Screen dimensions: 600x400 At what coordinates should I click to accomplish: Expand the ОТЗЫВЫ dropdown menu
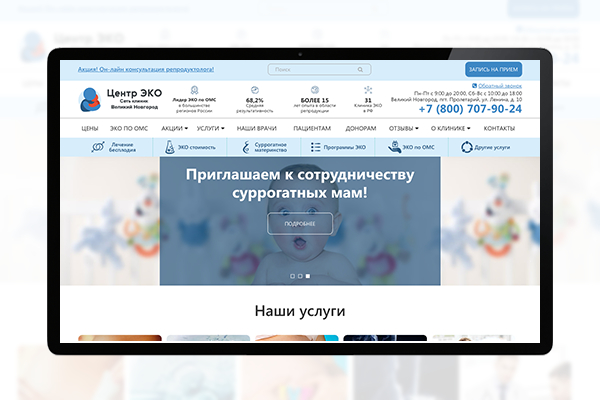tap(404, 128)
